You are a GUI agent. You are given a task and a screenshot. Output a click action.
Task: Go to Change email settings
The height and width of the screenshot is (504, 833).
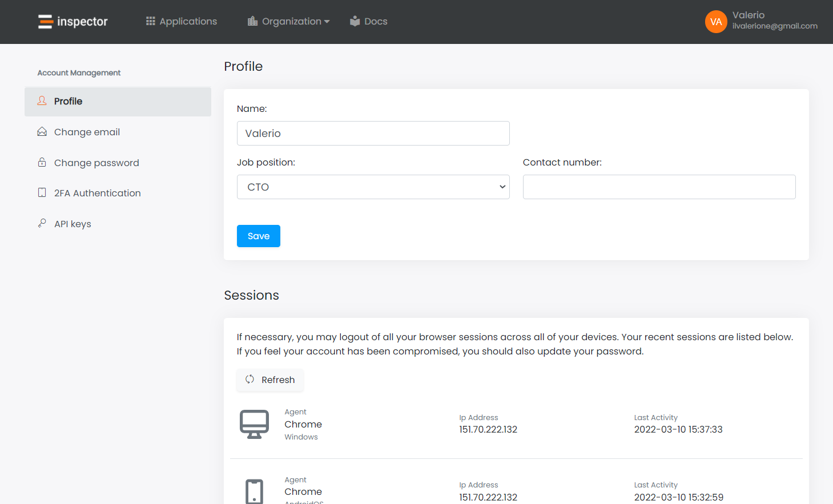point(118,132)
